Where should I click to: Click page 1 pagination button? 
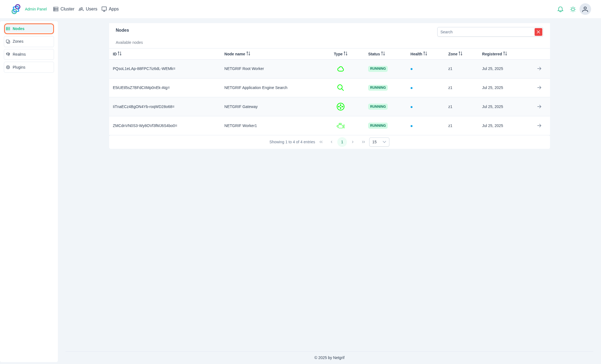pyautogui.click(x=342, y=142)
